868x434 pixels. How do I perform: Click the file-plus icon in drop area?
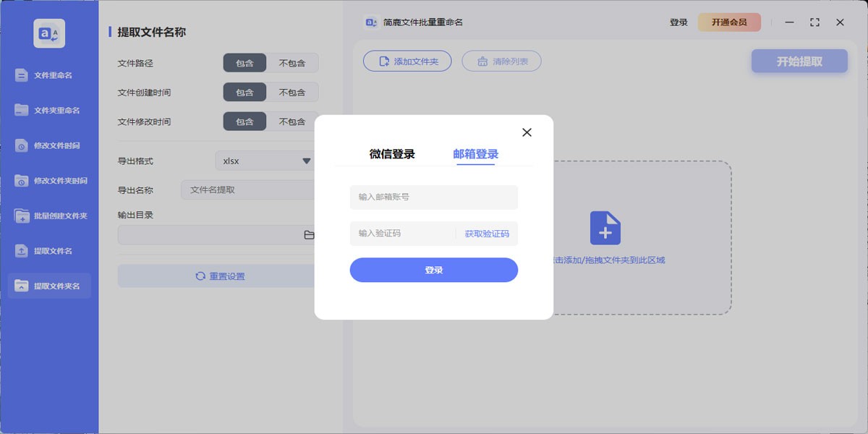point(605,229)
